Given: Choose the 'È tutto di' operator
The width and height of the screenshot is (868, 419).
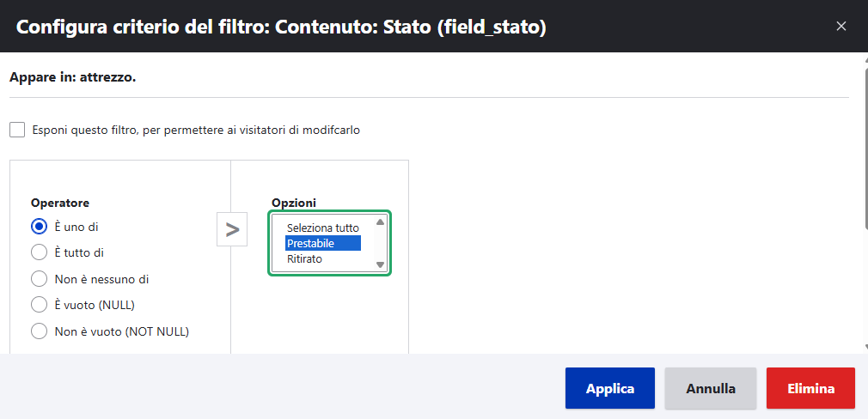Looking at the screenshot, I should click(39, 252).
